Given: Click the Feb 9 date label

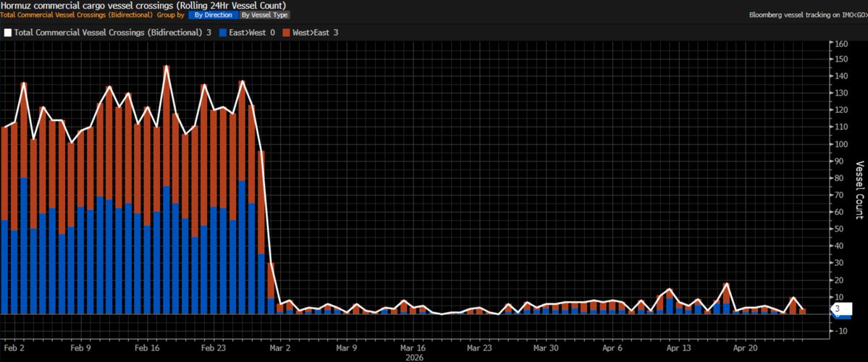Looking at the screenshot, I should pyautogui.click(x=80, y=349).
